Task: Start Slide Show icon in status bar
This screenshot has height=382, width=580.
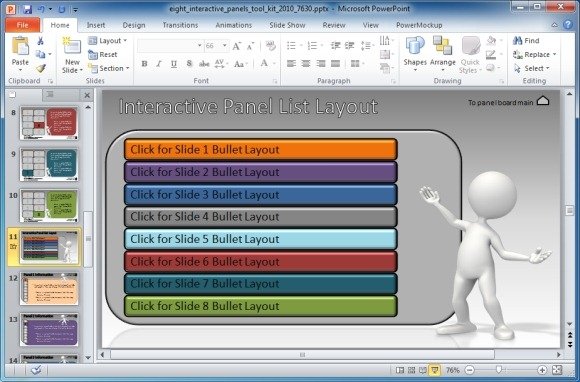Action: [434, 370]
